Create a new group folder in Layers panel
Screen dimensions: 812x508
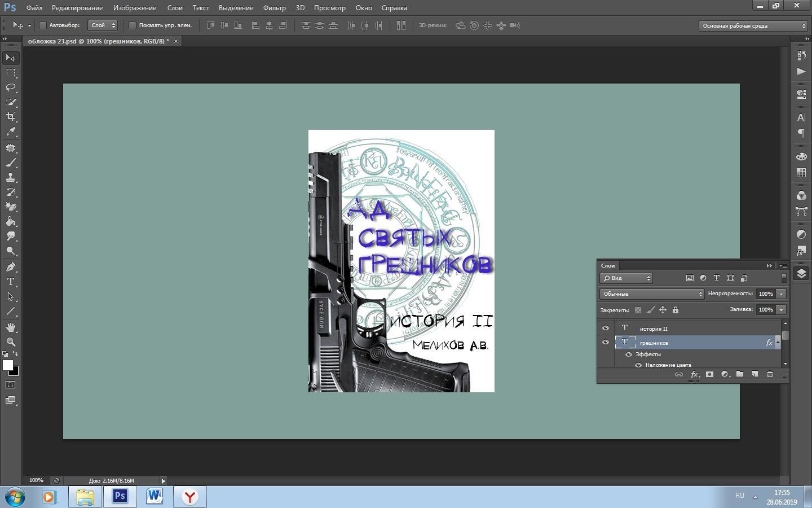pyautogui.click(x=739, y=374)
